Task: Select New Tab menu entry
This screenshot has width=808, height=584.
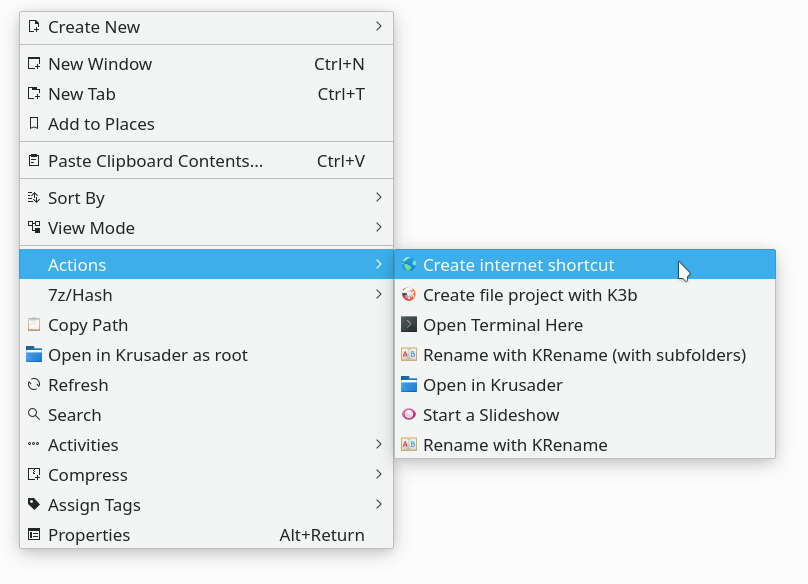Action: 206,94
